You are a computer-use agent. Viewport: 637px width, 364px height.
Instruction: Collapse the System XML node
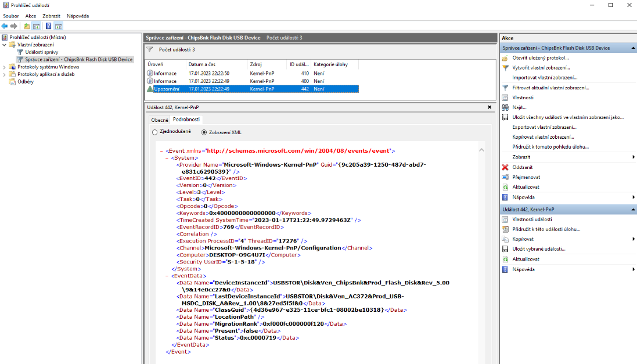click(x=167, y=158)
